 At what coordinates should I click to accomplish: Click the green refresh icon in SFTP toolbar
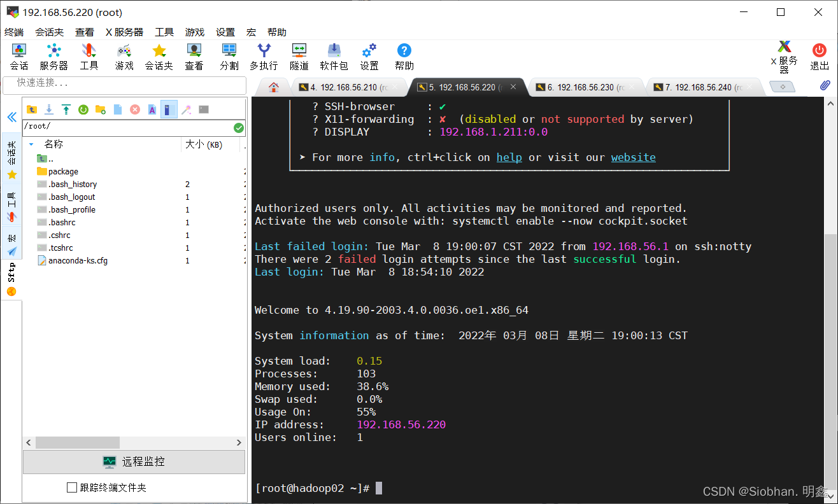pyautogui.click(x=83, y=109)
